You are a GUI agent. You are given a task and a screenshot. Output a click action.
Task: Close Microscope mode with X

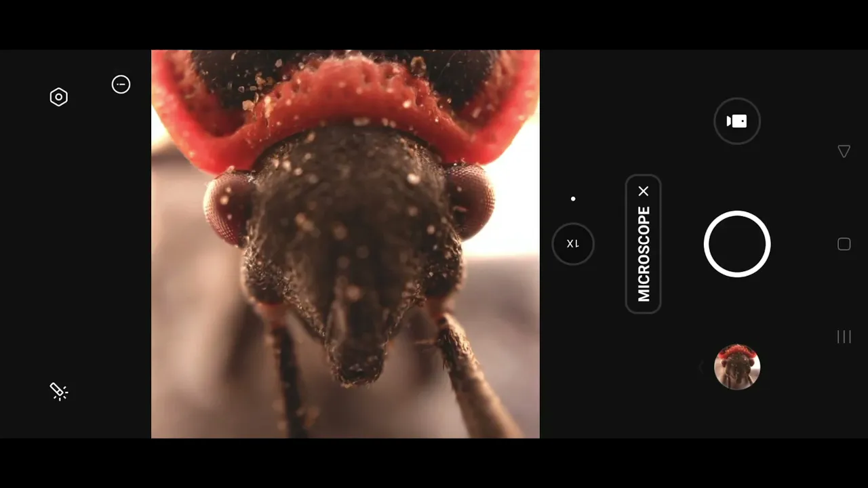point(644,191)
